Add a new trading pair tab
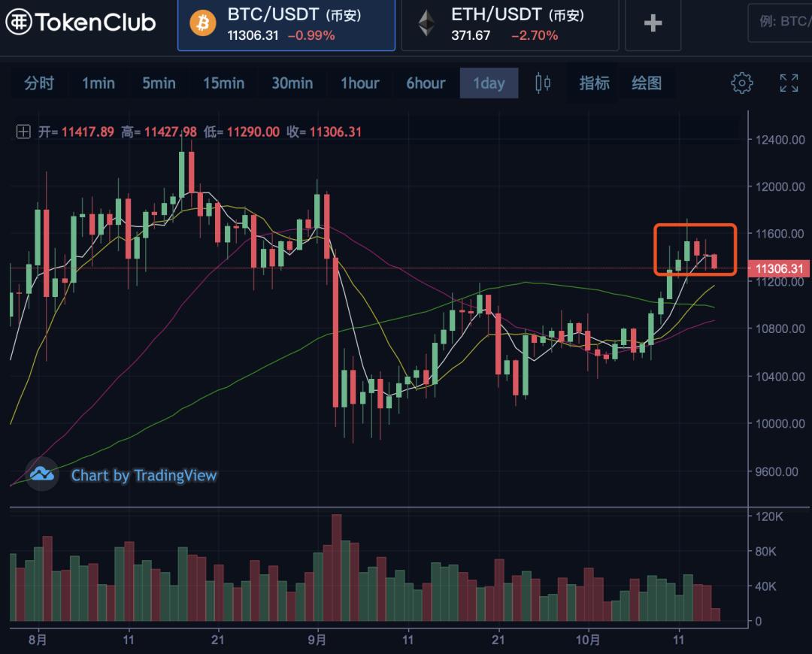 [x=653, y=23]
